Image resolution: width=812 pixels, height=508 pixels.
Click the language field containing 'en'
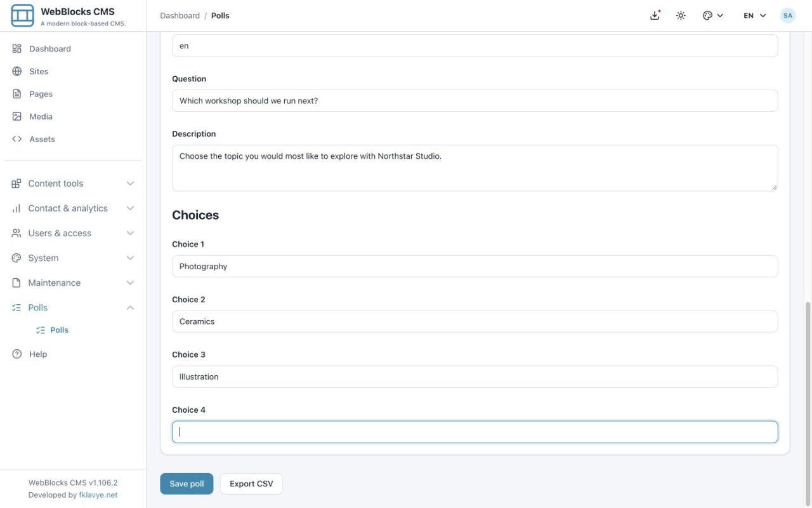click(475, 46)
